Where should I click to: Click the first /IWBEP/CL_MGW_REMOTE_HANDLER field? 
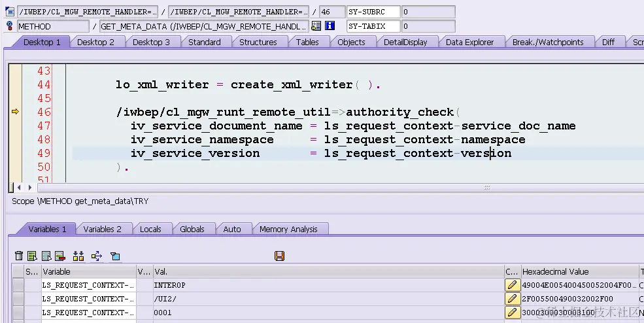click(x=88, y=12)
